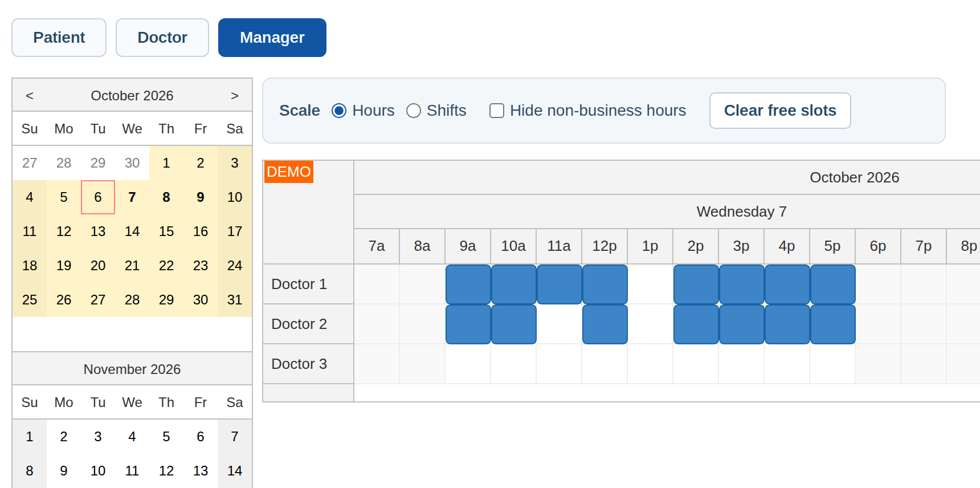
Task: Click Doctor 2's 12p slot
Action: tap(605, 324)
